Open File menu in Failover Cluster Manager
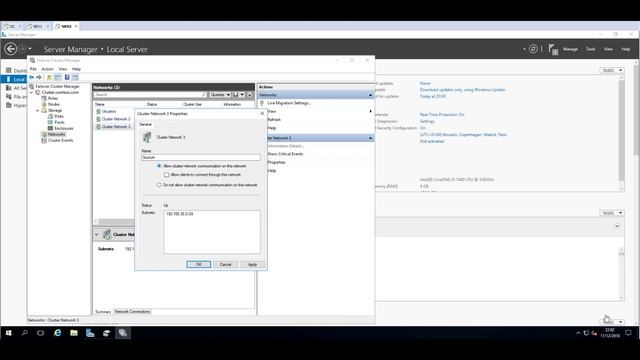The image size is (640, 360). [x=33, y=69]
